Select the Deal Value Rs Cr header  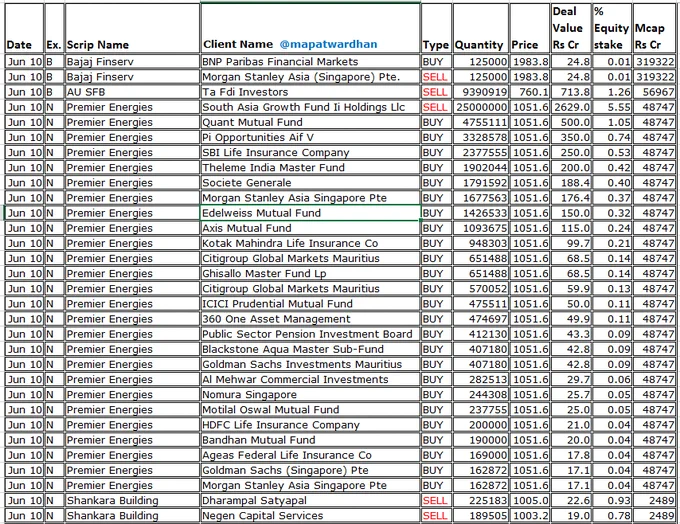coord(571,28)
